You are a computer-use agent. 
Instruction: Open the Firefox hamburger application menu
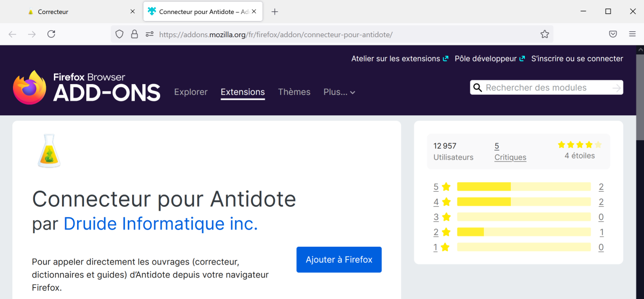point(632,34)
